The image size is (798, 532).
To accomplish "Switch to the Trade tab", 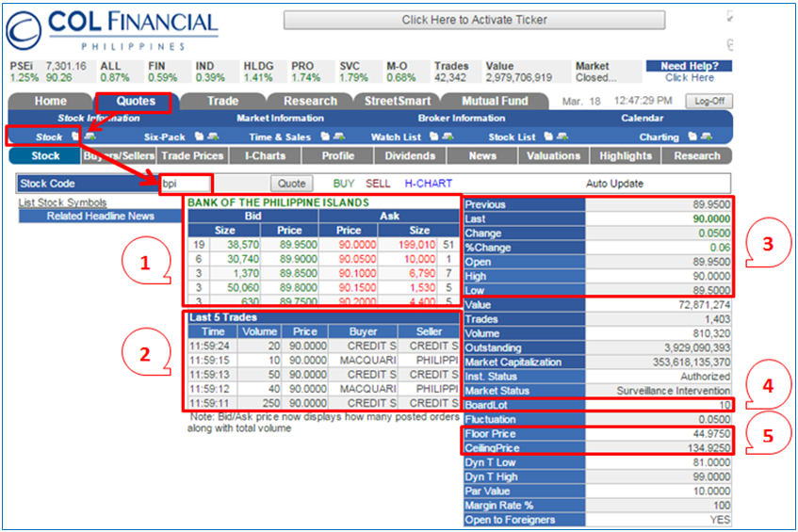I will (222, 101).
